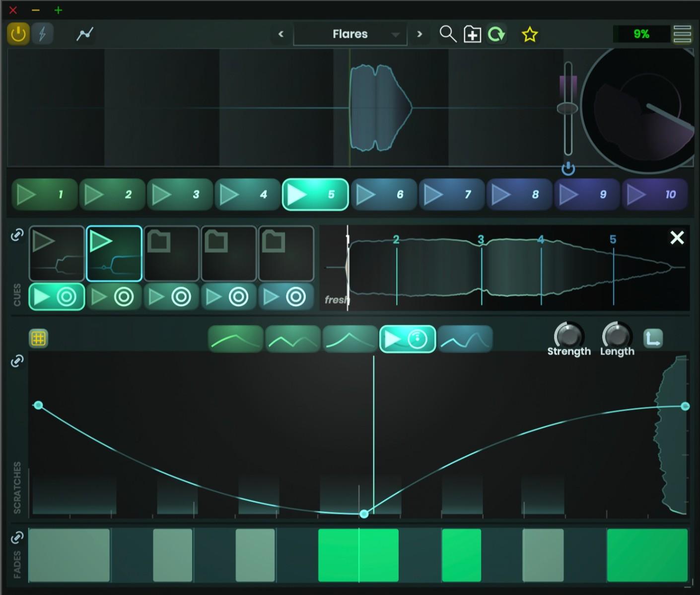Go to the next preset with the right chevron
This screenshot has width=700, height=595.
tap(420, 34)
